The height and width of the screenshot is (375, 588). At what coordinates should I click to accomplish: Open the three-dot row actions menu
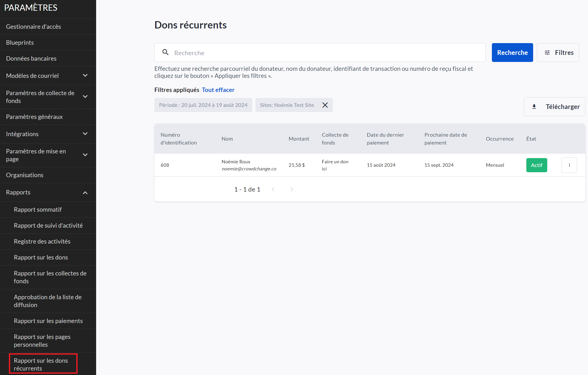[x=569, y=165]
